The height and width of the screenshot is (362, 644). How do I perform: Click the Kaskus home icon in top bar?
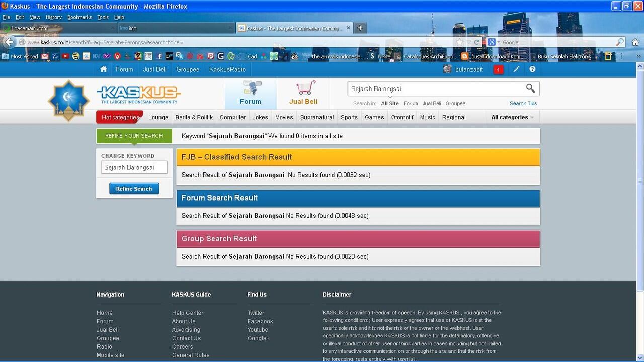(104, 69)
